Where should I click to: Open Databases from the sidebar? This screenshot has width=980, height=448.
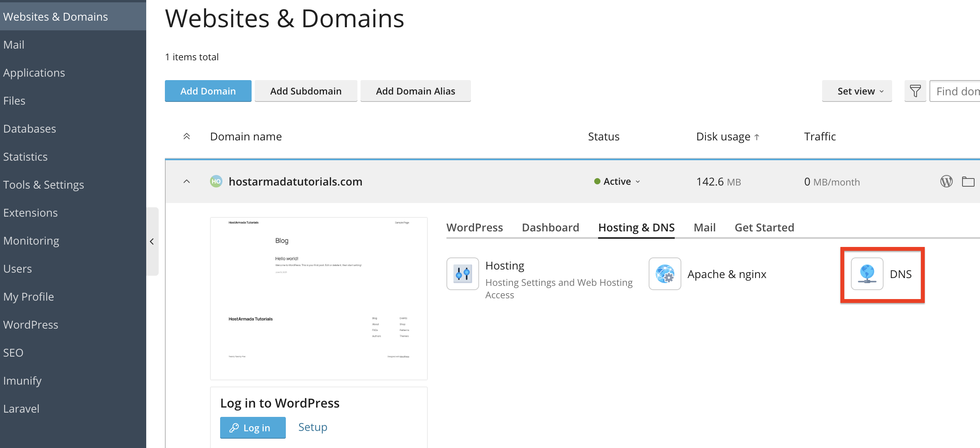tap(30, 128)
